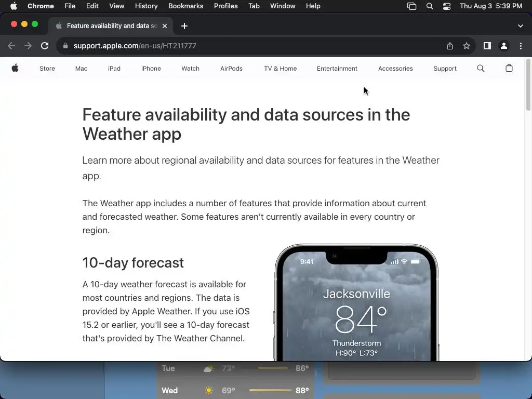The image size is (532, 399).
Task: Open macOS Apple menu
Action: 14,6
